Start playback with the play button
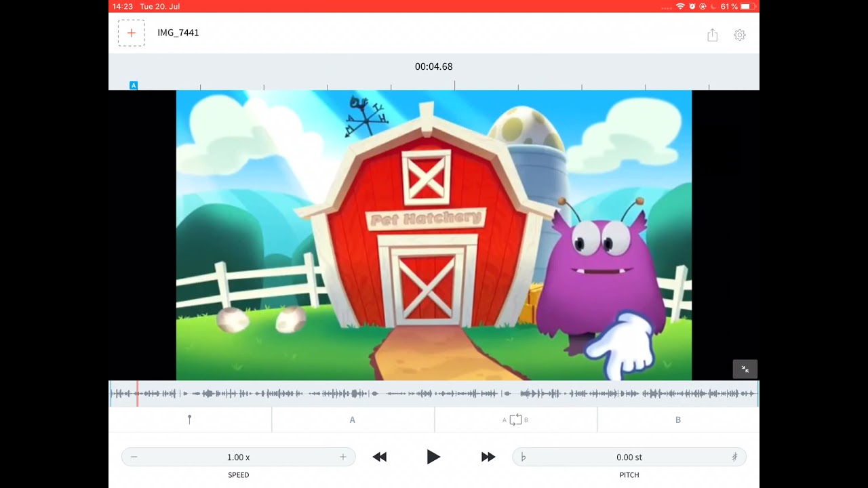This screenshot has height=488, width=868. [x=433, y=457]
